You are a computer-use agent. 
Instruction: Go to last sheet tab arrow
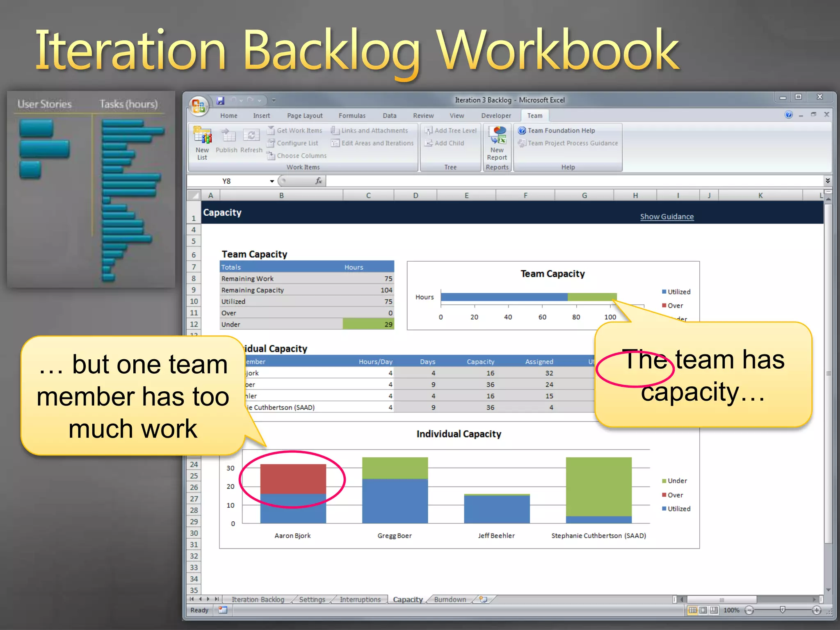point(217,599)
